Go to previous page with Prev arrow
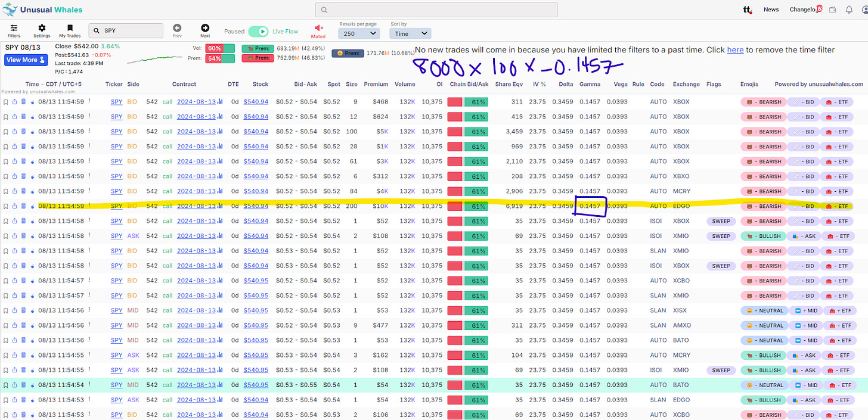868x420 pixels. pos(177,28)
